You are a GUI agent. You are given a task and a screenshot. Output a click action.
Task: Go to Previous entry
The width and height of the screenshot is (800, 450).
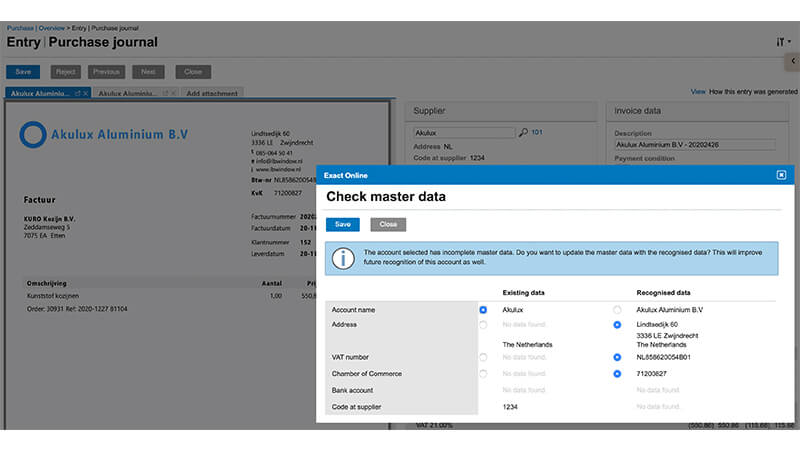click(x=106, y=72)
